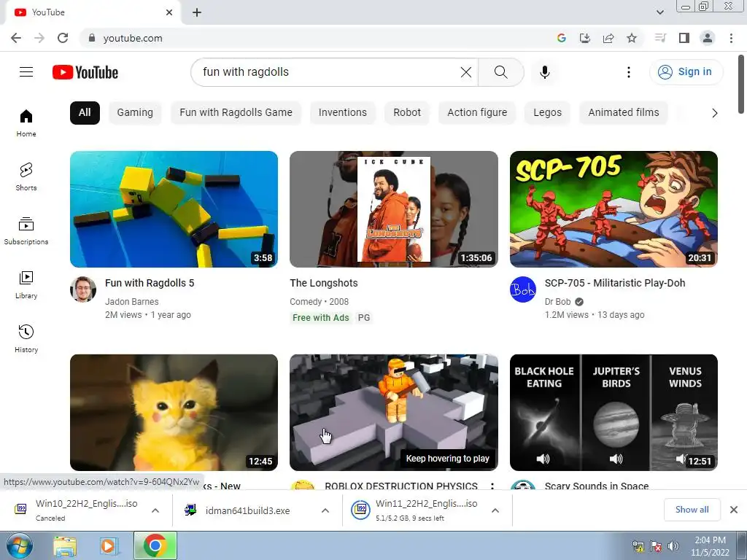The image size is (747, 560).
Task: Open Library in the sidebar
Action: point(26,285)
